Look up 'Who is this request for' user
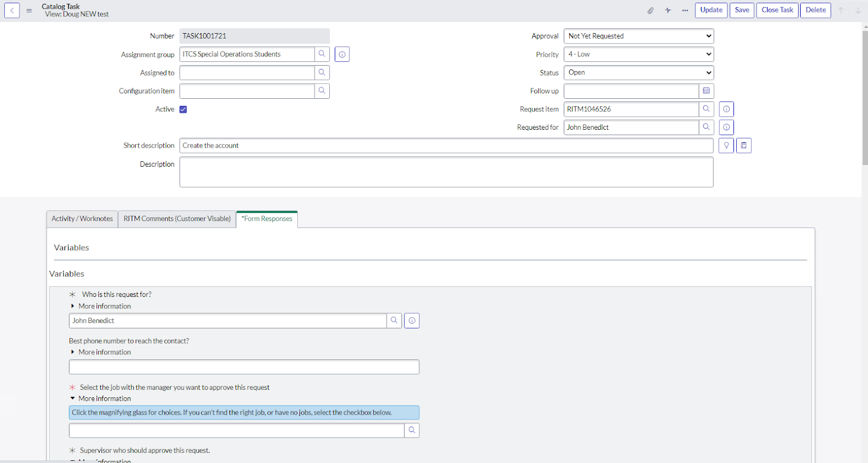 click(x=394, y=321)
